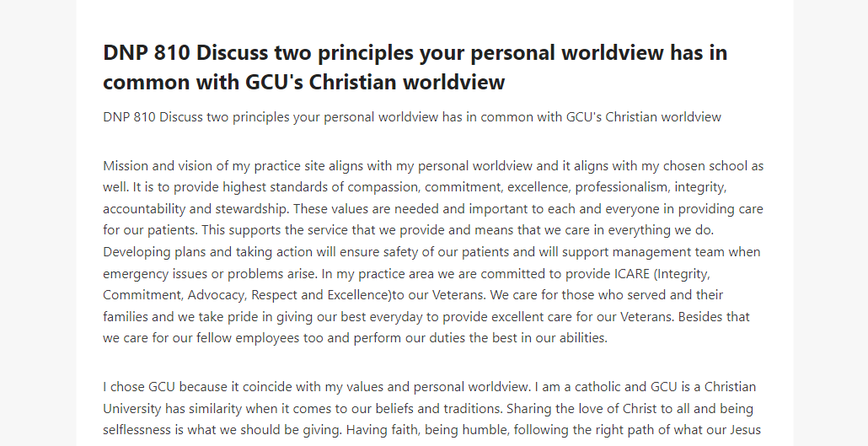Click the word 'Veterans' after 'Excellence)to our'
Viewport: 868px width, 446px height.
458,295
